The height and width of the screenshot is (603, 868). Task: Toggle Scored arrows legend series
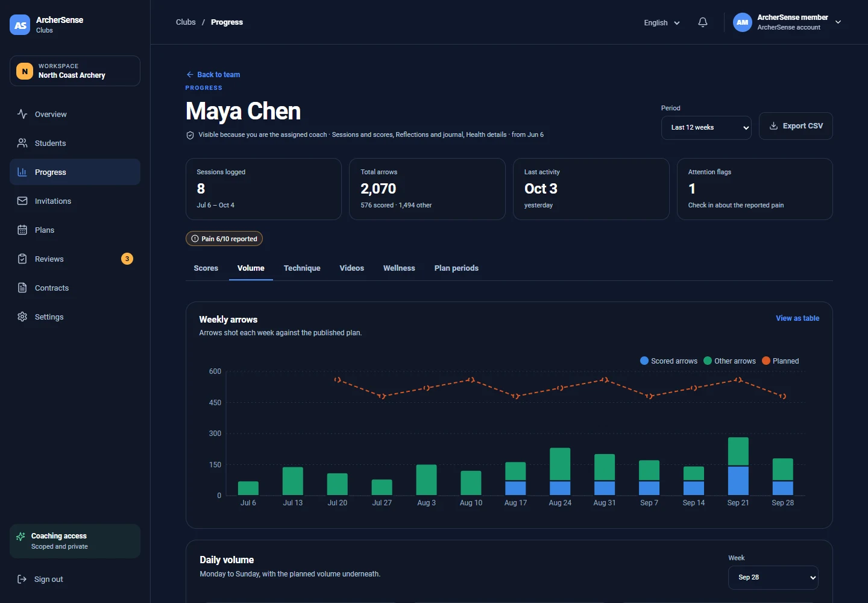(x=668, y=361)
